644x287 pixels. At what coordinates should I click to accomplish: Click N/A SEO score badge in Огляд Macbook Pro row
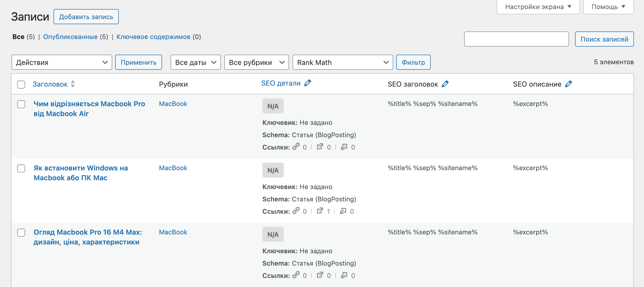pos(273,234)
